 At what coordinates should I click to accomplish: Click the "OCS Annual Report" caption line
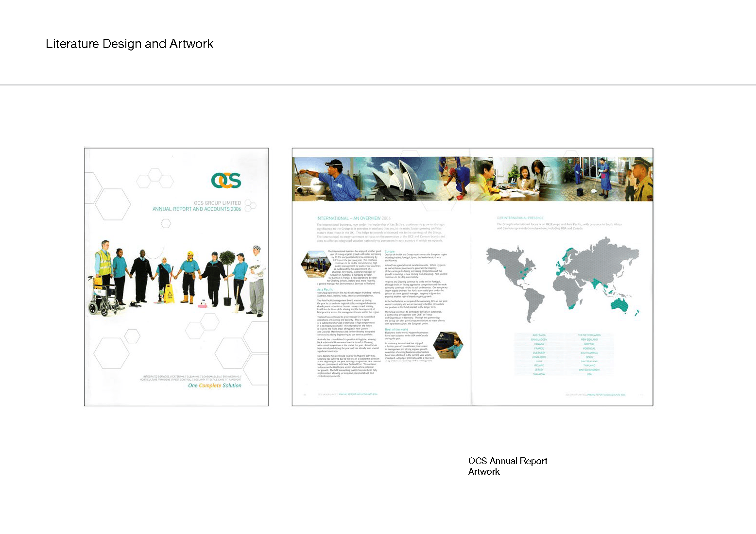coord(508,461)
